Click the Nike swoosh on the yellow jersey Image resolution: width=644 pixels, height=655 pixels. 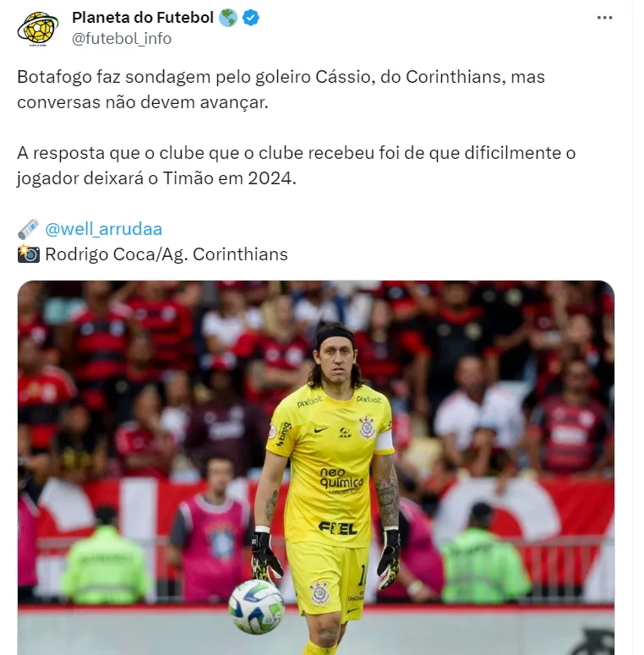pos(321,429)
